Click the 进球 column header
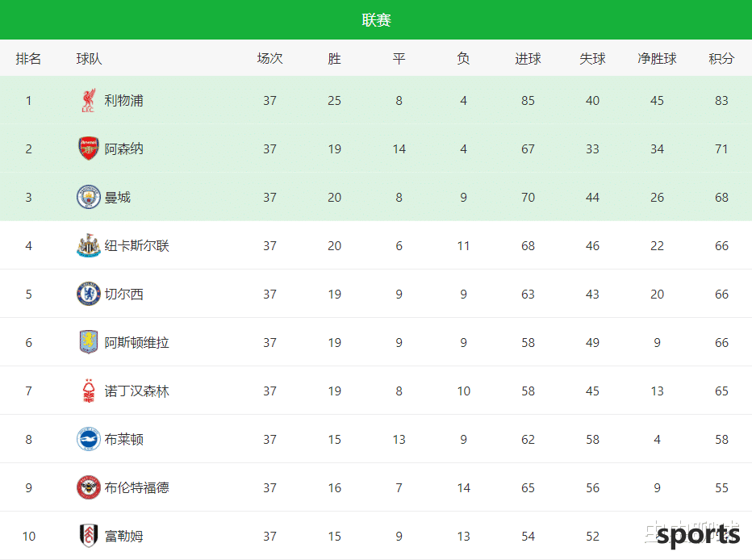752x560 pixels. pos(528,58)
